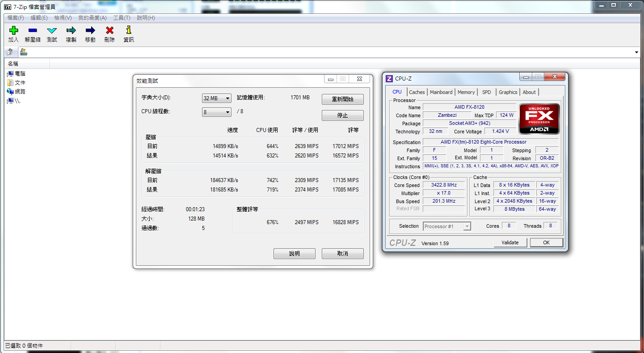This screenshot has width=644, height=353.
Task: Click the 名稱 (Name) column header
Action: pos(27,64)
